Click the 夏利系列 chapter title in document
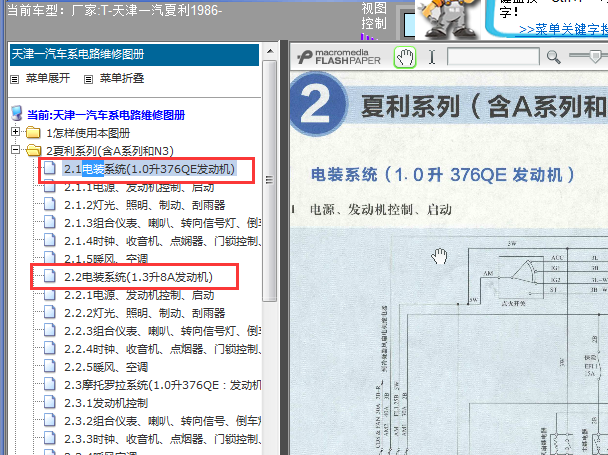Screen dimensions: 608x455 [x=484, y=106]
